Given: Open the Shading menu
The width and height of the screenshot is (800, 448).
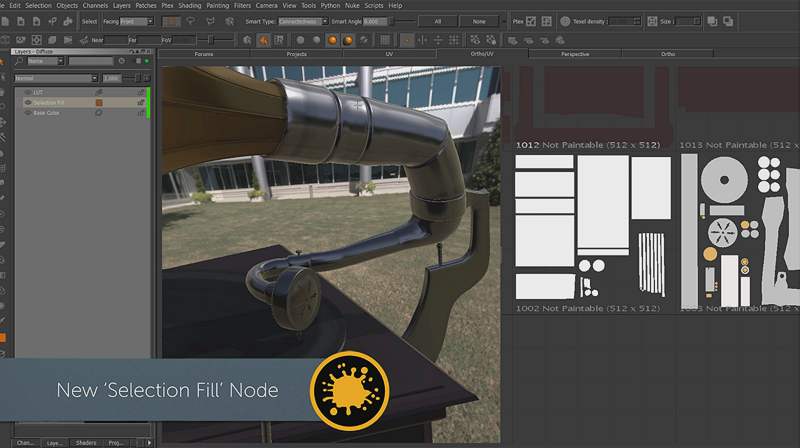Looking at the screenshot, I should point(189,5).
